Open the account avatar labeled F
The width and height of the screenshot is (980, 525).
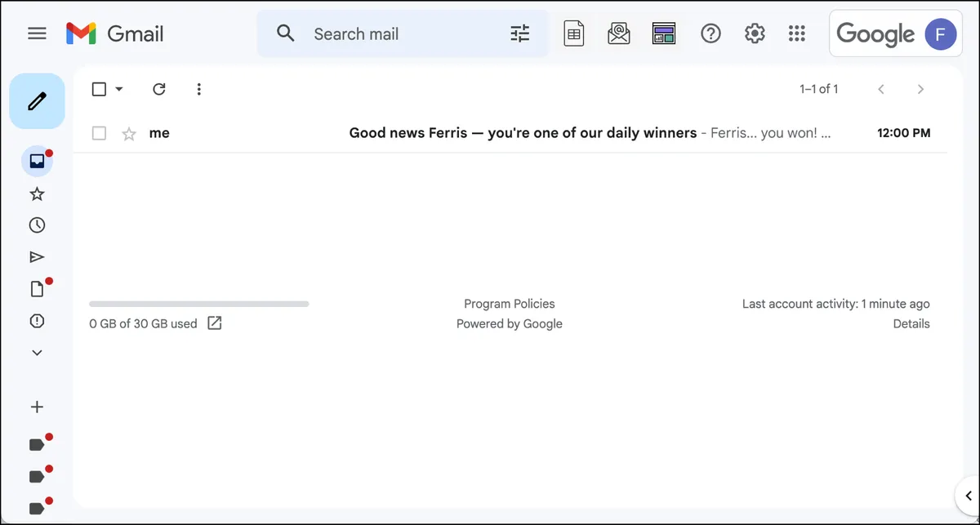pyautogui.click(x=940, y=34)
